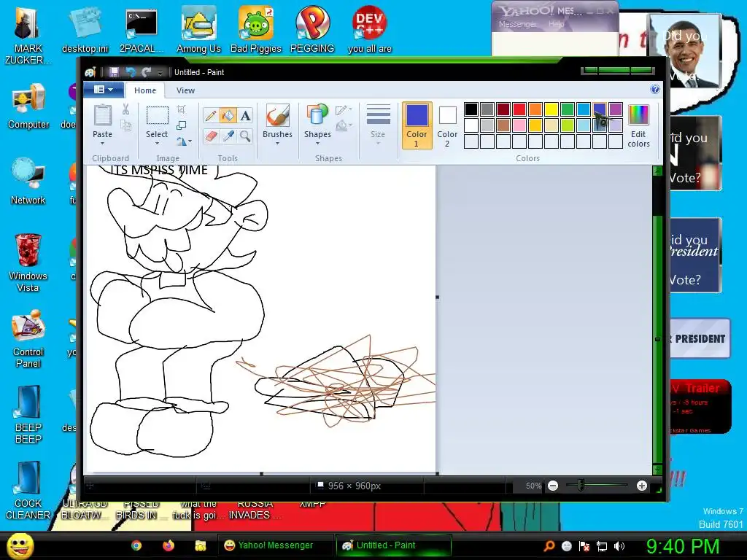Viewport: 747px width, 560px height.
Task: Click the Redo arrow in title bar
Action: coord(146,72)
